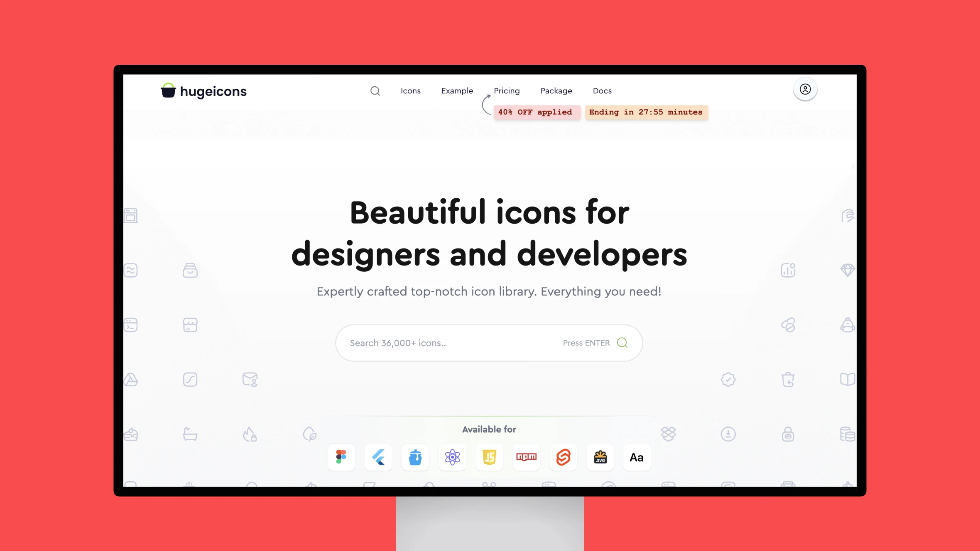Open the Docs navigation menu item
The height and width of the screenshot is (551, 980).
(603, 90)
